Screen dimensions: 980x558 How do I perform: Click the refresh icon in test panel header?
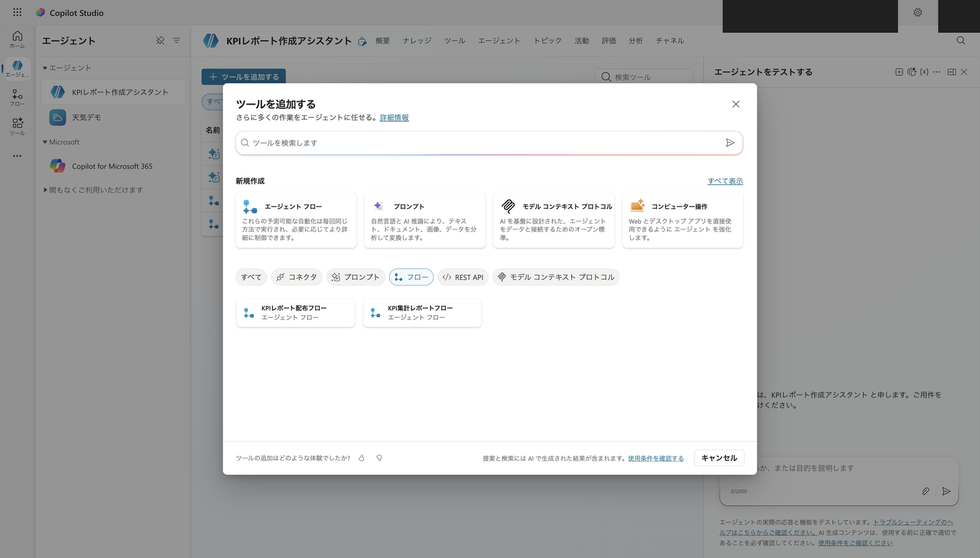coord(912,72)
